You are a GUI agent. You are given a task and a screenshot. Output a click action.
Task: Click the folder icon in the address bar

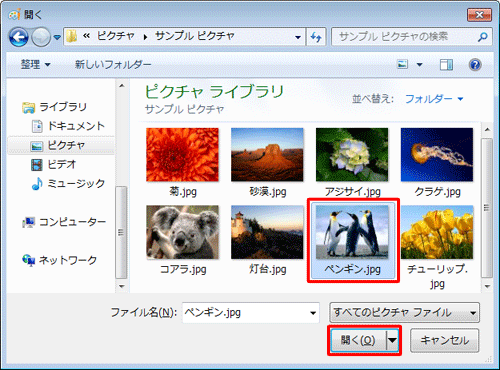[71, 36]
